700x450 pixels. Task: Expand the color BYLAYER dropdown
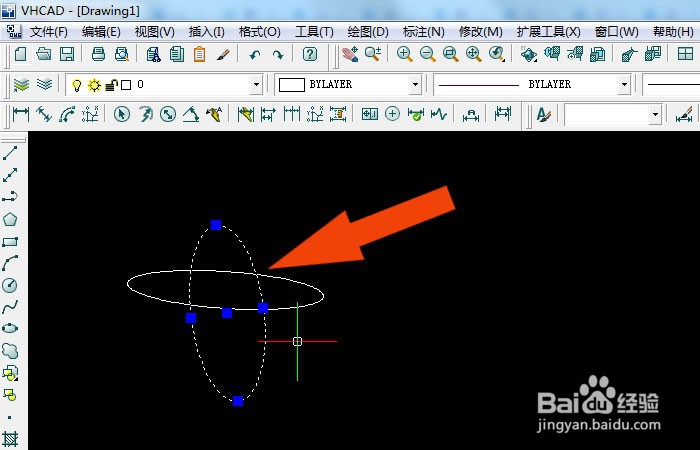click(x=415, y=84)
